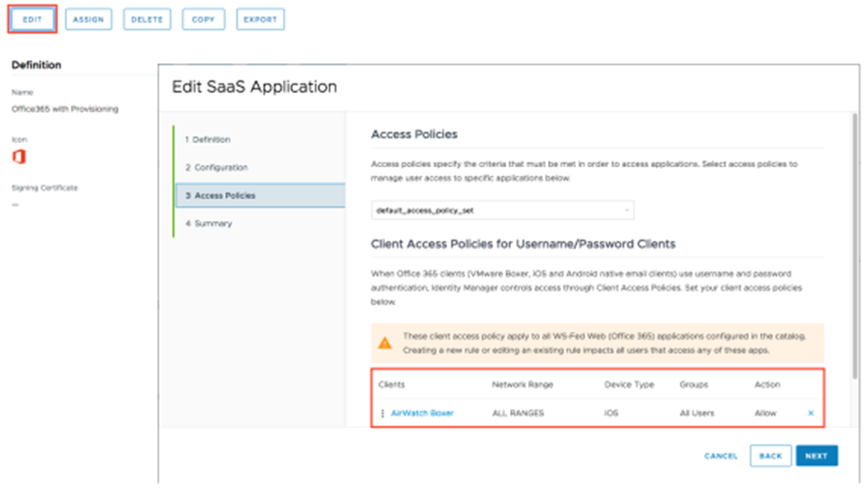Viewport: 868px width, 493px height.
Task: Click the DELETE button
Action: (146, 19)
